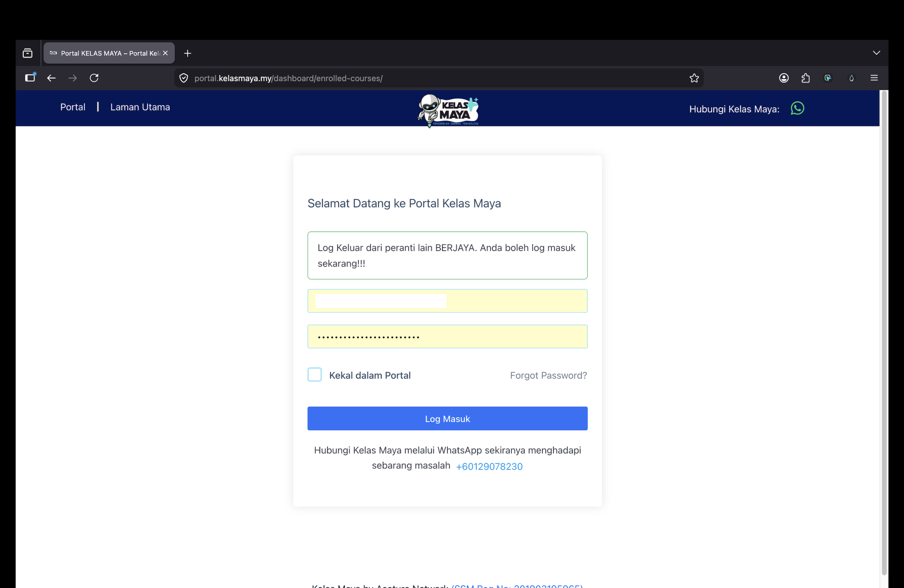Click the 'Log Keluar dari peranti lain BERJAYA' message
904x588 pixels.
(447, 256)
